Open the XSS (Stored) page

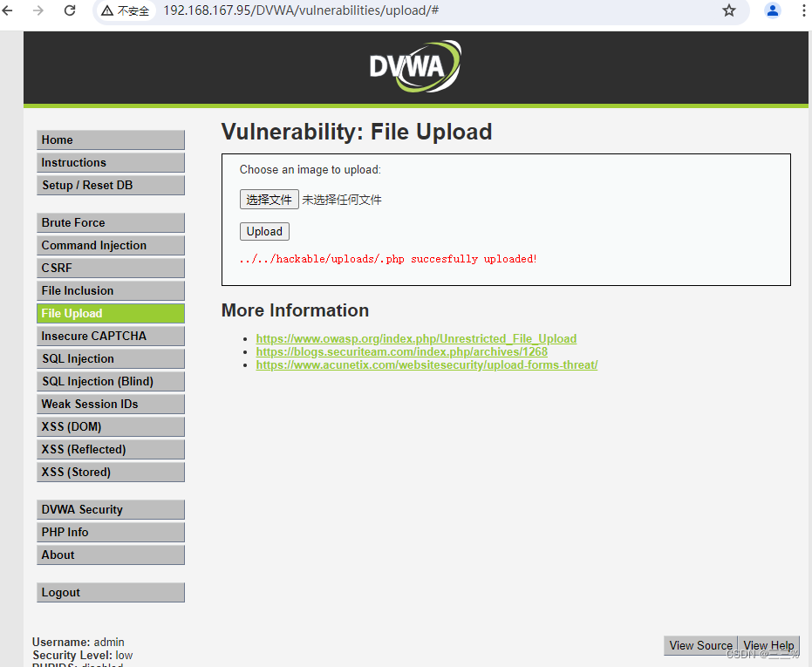pos(111,473)
